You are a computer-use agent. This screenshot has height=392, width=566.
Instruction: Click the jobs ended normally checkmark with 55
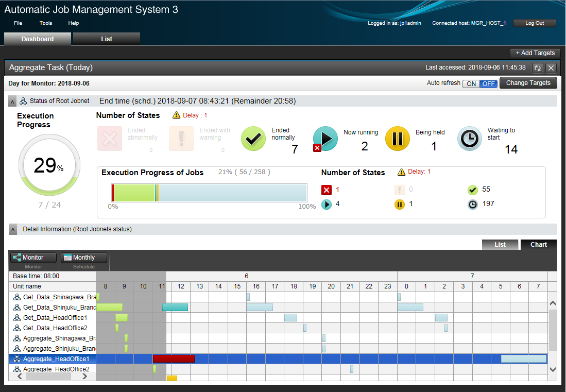pos(472,190)
